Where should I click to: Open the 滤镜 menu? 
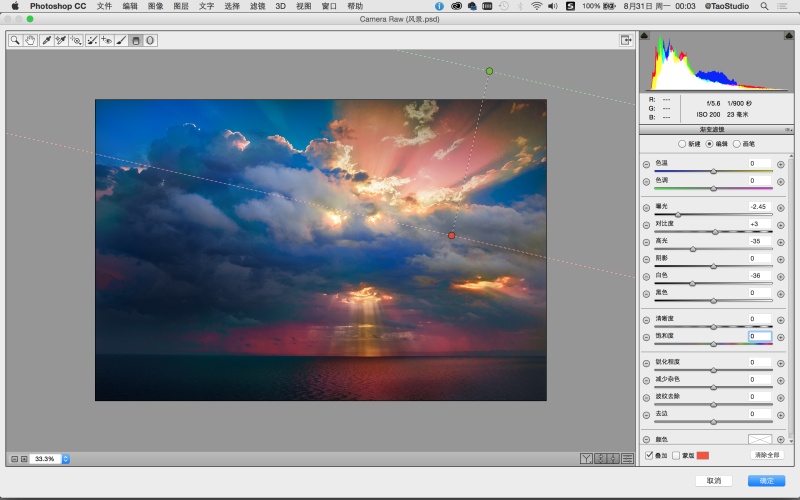pyautogui.click(x=257, y=6)
